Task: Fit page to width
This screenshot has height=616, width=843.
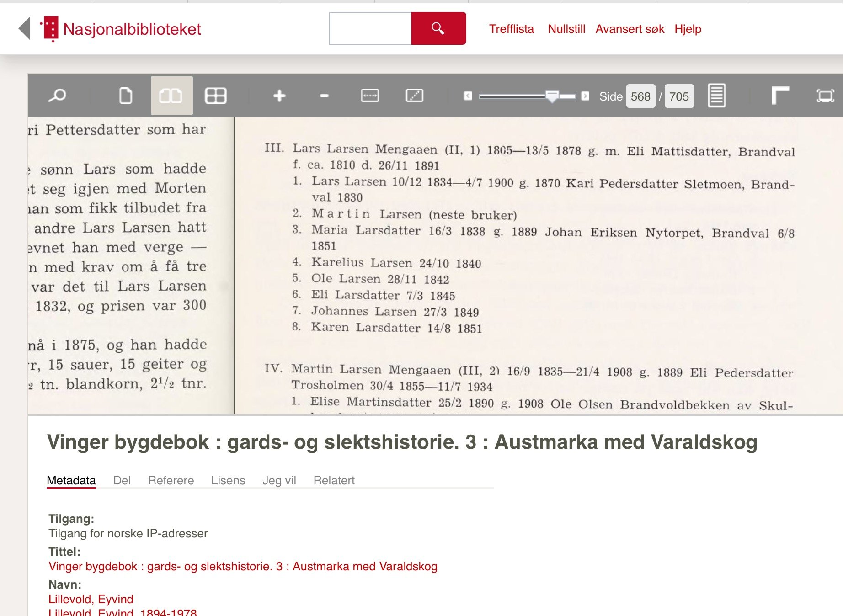Action: click(369, 96)
